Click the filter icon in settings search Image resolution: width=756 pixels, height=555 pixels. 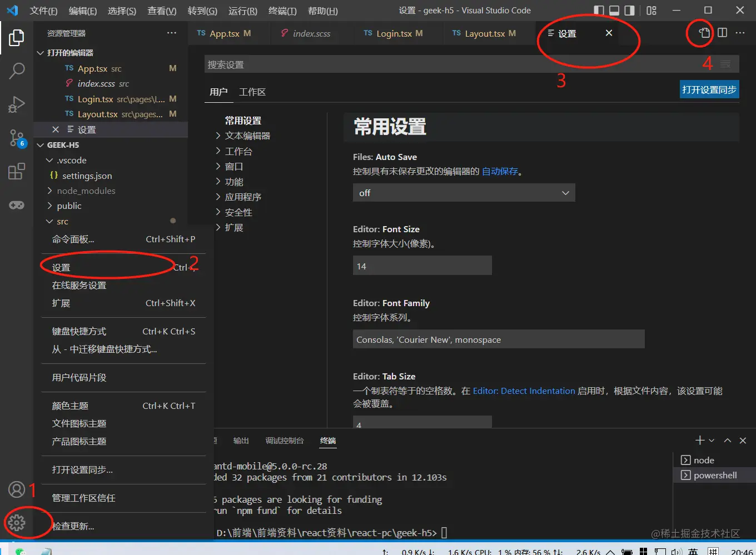(x=725, y=64)
